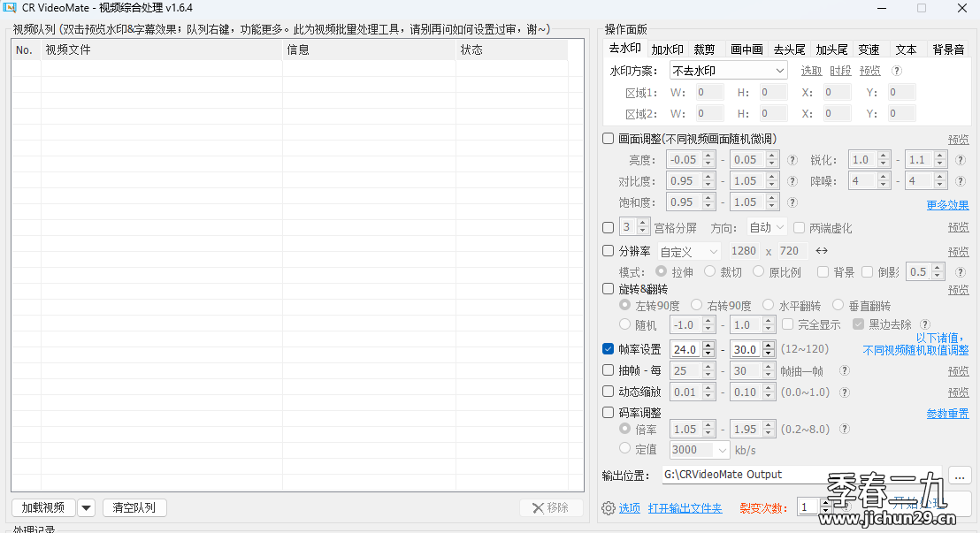Image resolution: width=980 pixels, height=533 pixels.
Task: Enable the 宫格分屏 checkbox
Action: (x=609, y=227)
